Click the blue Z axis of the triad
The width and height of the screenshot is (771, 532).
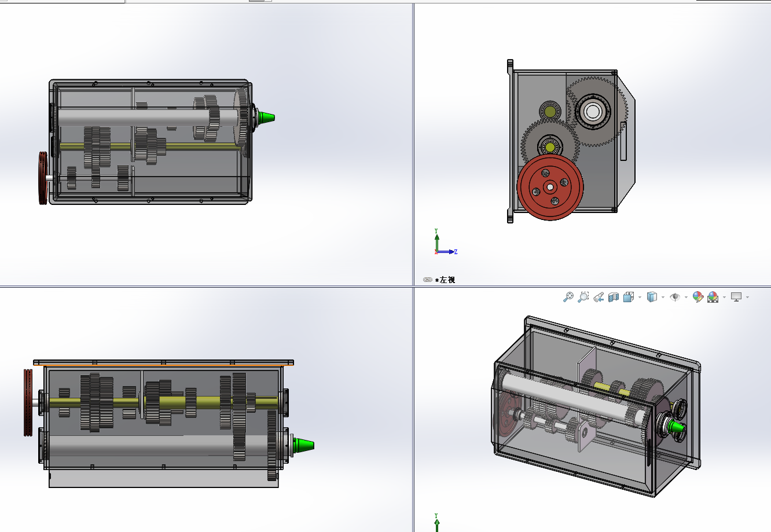[447, 252]
